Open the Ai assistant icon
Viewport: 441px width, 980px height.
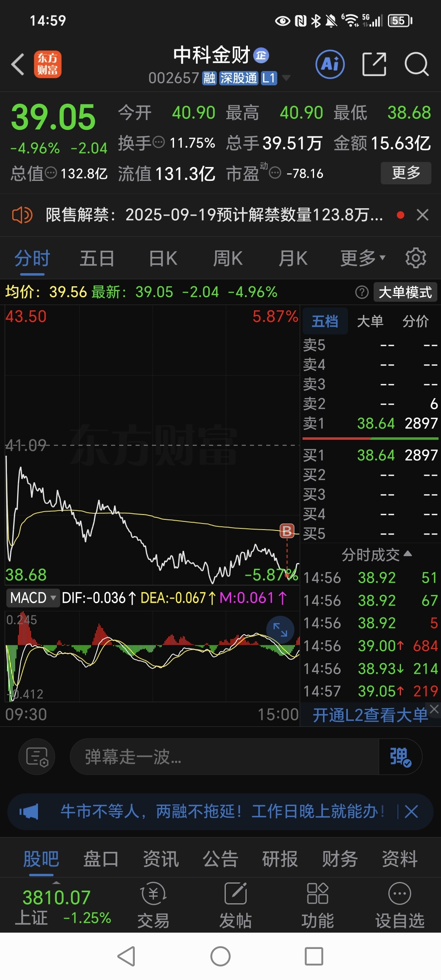pos(330,64)
